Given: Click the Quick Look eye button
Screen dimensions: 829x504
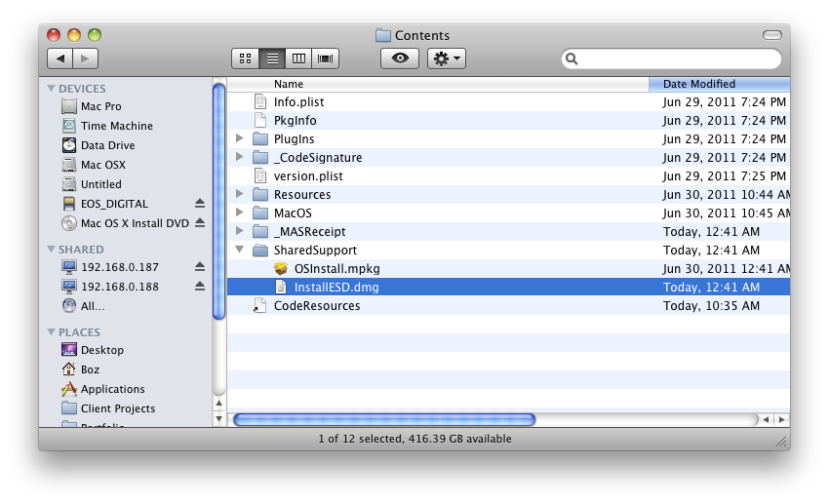Looking at the screenshot, I should [x=399, y=58].
